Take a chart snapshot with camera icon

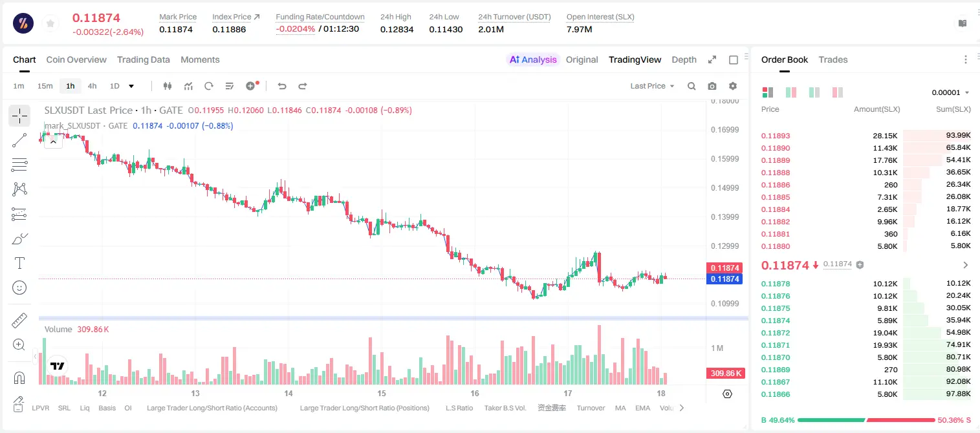tap(712, 86)
